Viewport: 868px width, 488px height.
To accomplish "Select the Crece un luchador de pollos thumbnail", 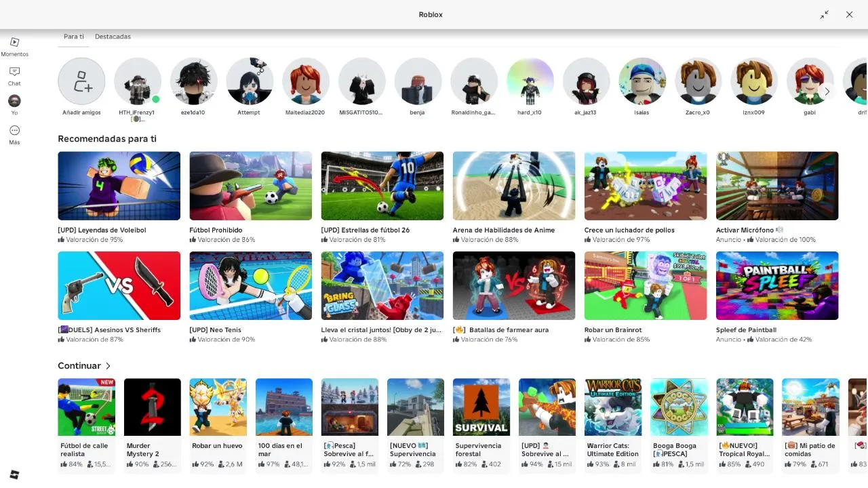I will [x=646, y=186].
